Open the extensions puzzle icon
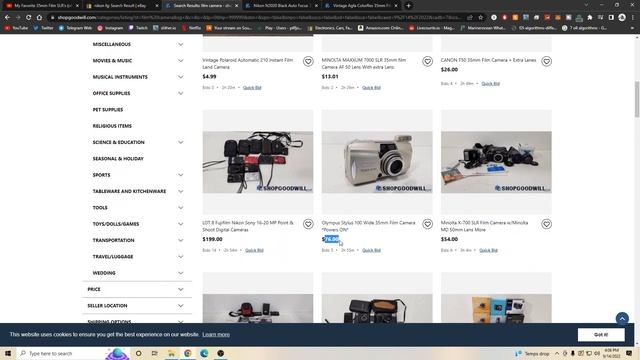 point(590,18)
